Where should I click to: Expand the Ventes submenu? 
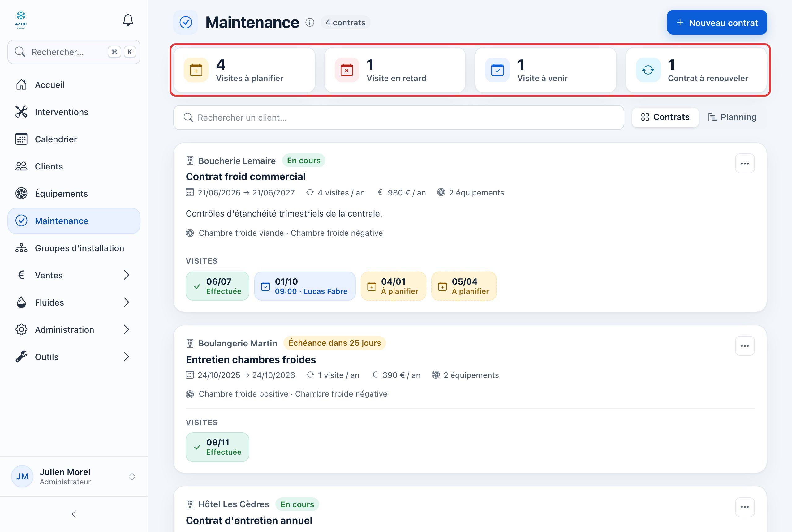point(74,275)
